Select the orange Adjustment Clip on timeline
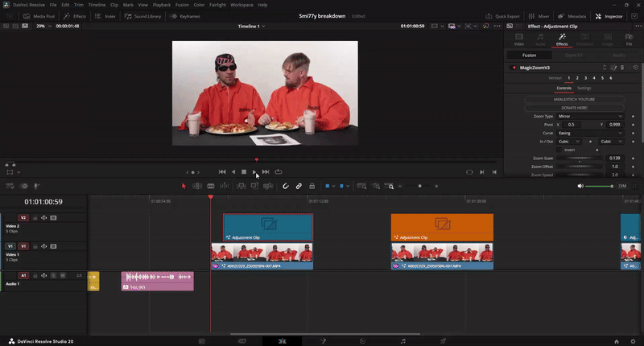Image resolution: width=644 pixels, height=346 pixels. click(442, 227)
